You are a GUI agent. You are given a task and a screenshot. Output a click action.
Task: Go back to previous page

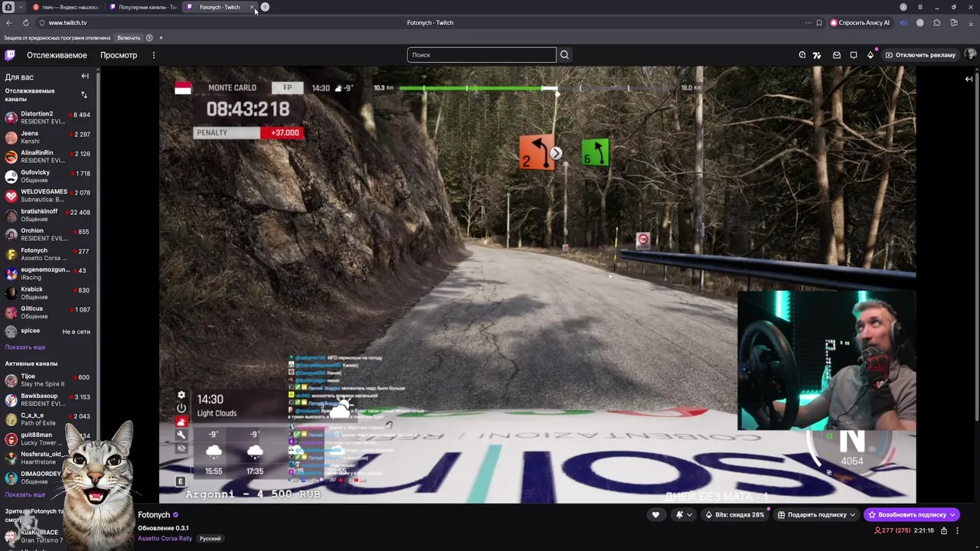(9, 23)
